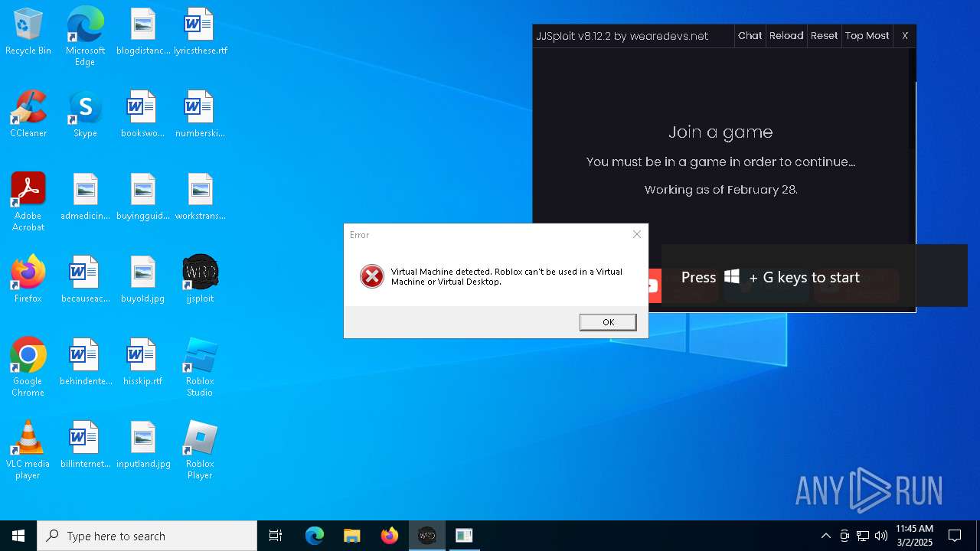Open the Windows Start menu

pos(18,536)
